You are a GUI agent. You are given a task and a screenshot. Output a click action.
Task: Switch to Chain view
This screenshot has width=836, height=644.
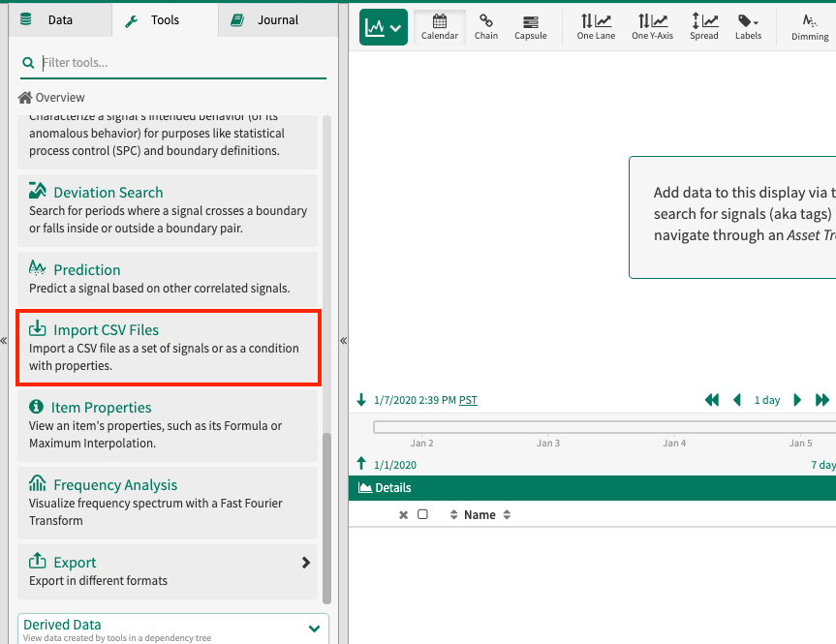pos(485,26)
